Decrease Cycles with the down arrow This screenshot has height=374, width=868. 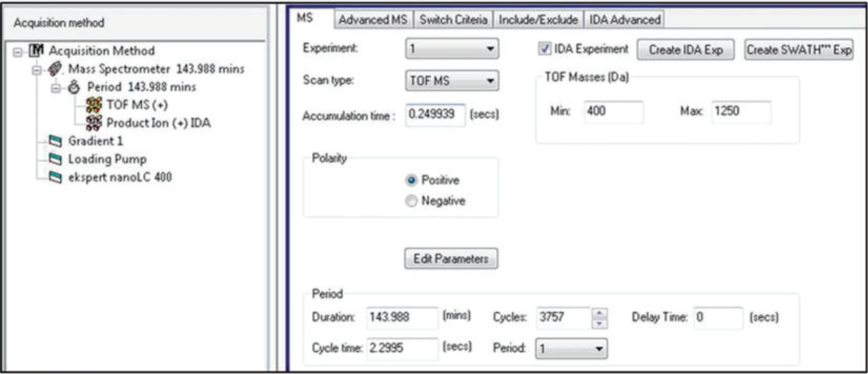tap(599, 323)
